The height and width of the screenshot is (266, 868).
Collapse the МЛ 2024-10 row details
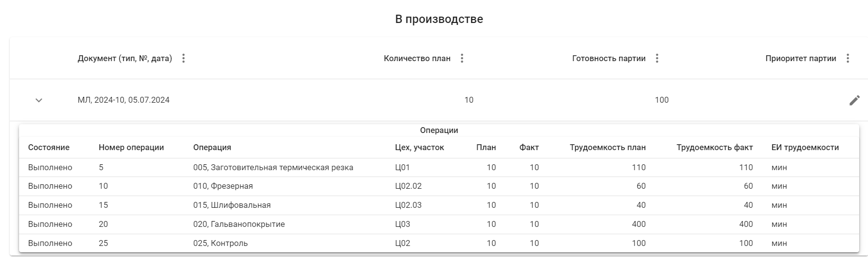39,100
